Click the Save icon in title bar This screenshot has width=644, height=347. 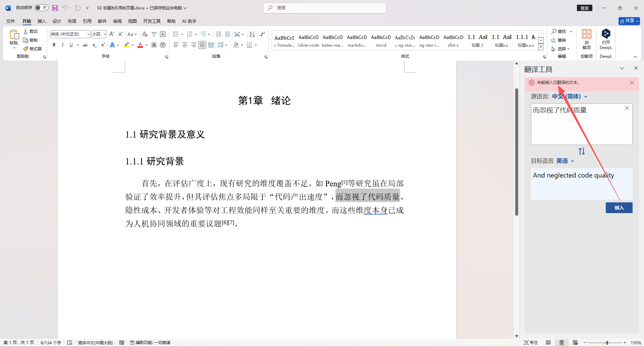[x=55, y=8]
